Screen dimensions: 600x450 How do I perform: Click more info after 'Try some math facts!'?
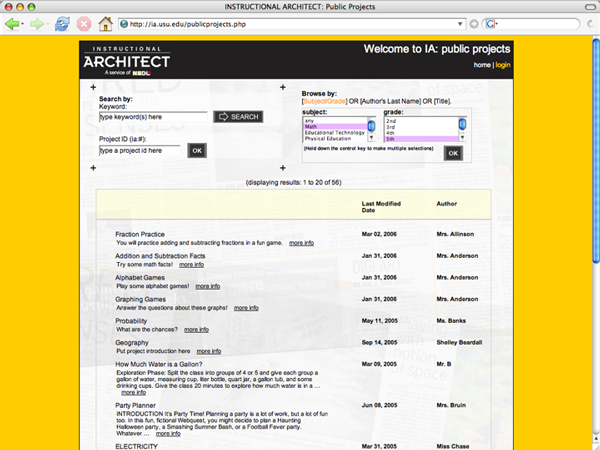pos(191,265)
